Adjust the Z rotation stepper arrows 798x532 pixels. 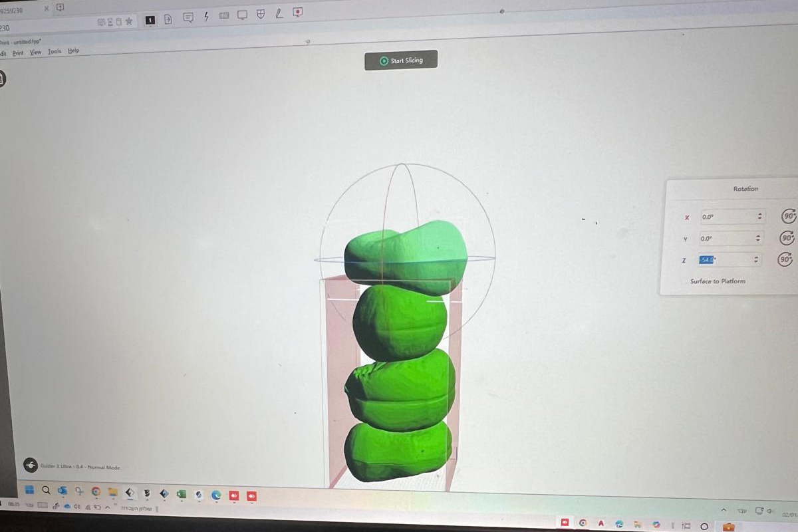pos(755,259)
